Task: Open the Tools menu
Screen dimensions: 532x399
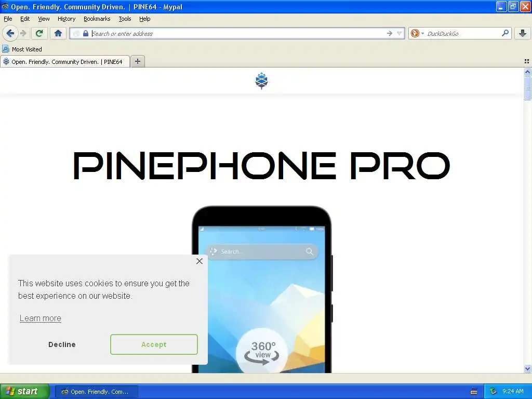Action: pyautogui.click(x=125, y=19)
